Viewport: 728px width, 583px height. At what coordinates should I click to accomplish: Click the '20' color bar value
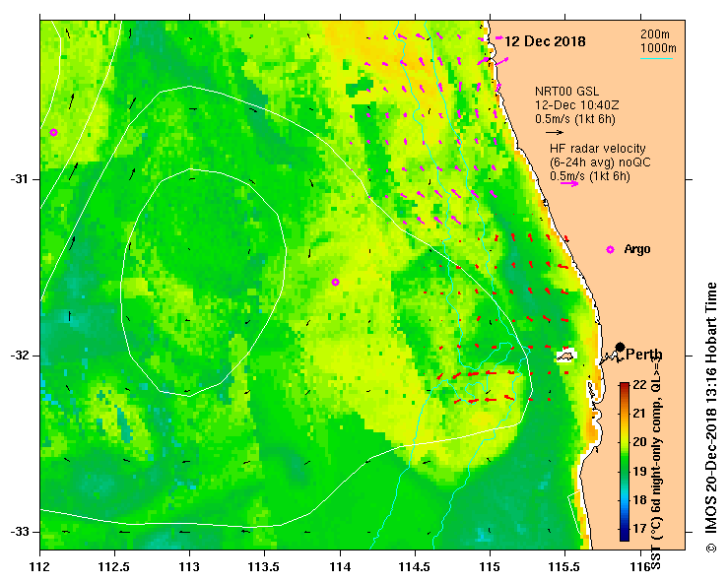point(639,442)
